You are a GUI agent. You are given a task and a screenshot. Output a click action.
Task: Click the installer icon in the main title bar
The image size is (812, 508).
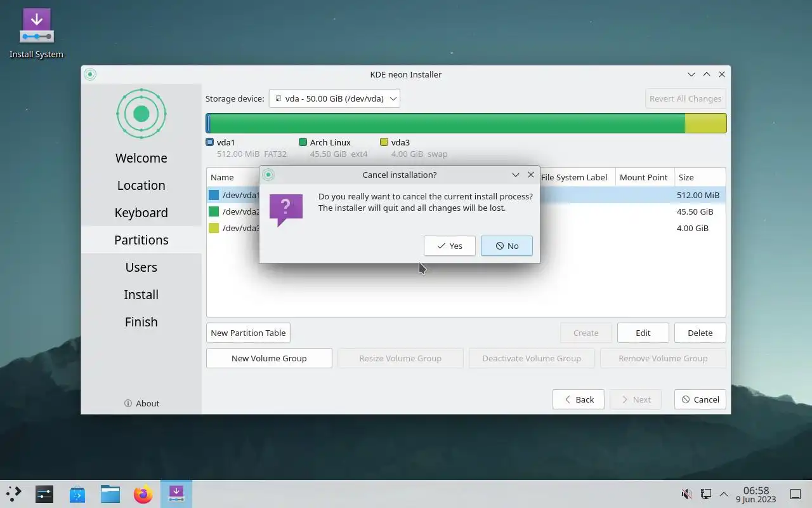point(90,74)
